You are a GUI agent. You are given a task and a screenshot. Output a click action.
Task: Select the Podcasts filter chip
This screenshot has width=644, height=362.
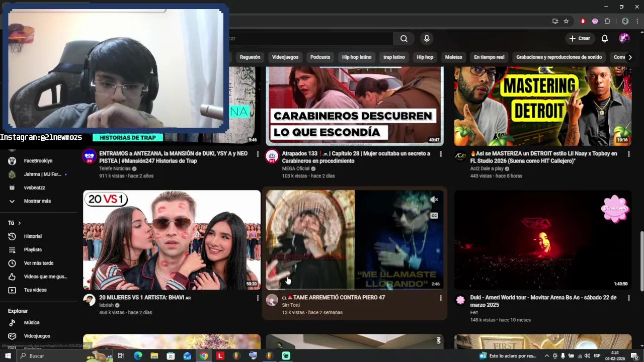pos(320,57)
